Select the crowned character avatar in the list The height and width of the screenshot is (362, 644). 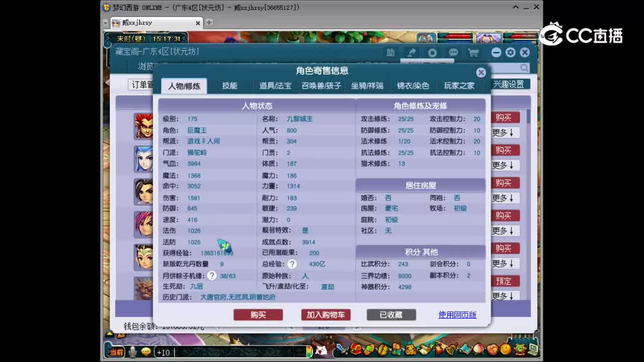(x=143, y=256)
